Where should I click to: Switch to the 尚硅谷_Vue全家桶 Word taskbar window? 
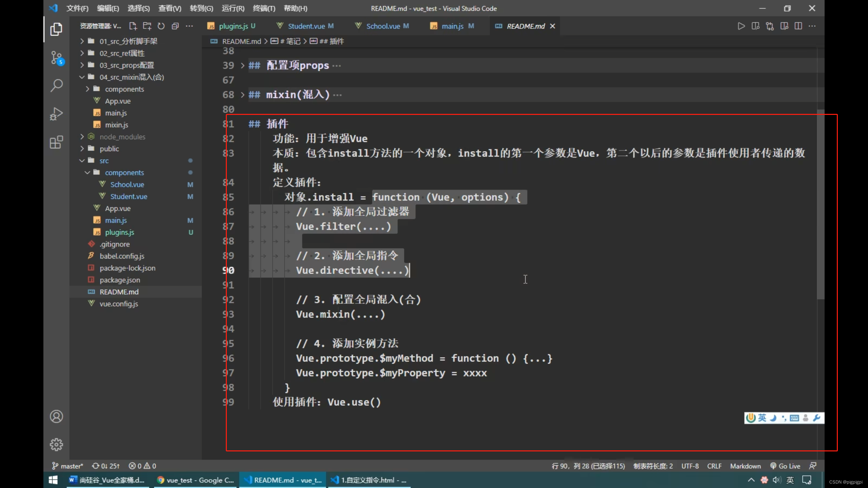tap(107, 480)
